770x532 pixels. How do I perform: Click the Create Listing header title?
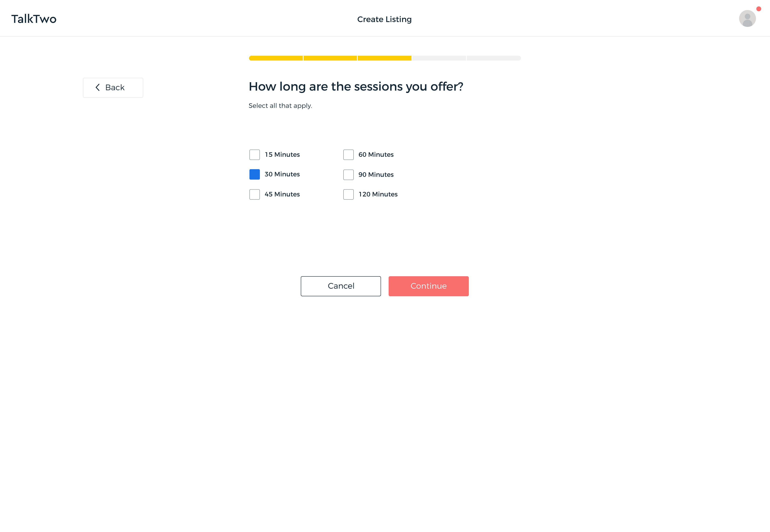384,19
